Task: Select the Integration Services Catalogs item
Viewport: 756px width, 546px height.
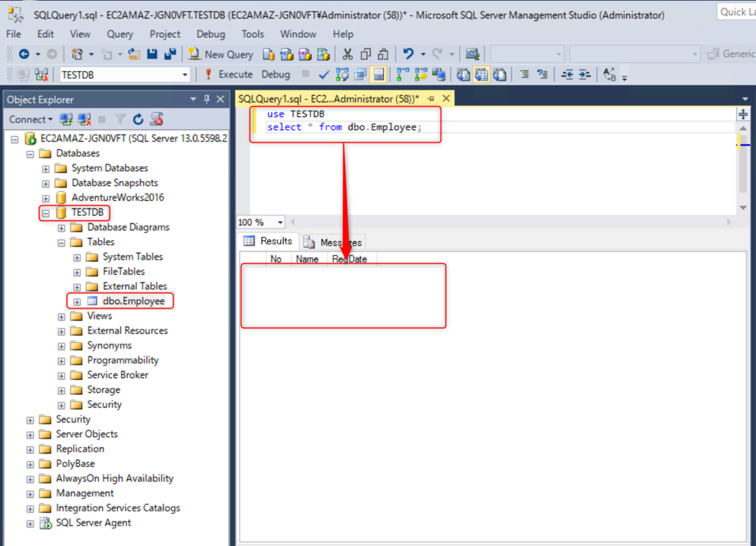Action: pyautogui.click(x=118, y=508)
